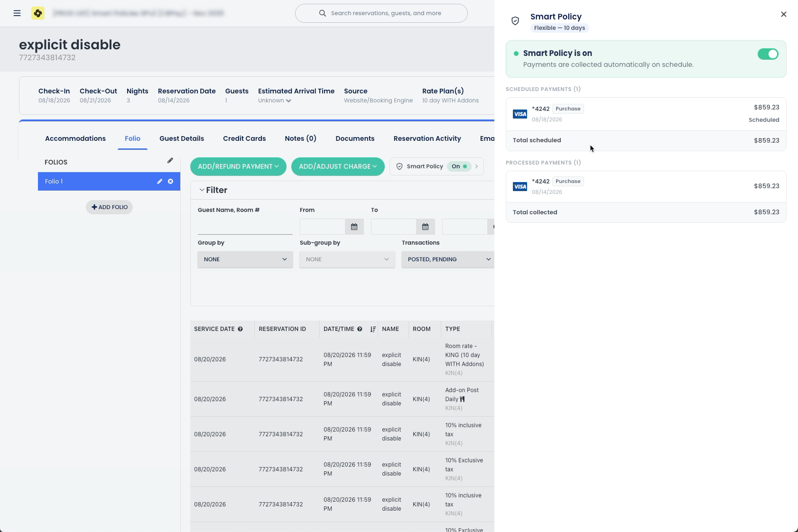Click the Guest Name, Room # input
Viewport: 798px width, 532px height.
245,227
